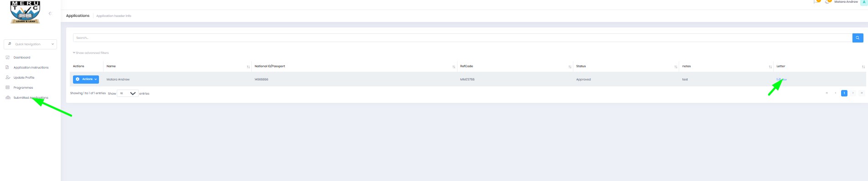The image size is (868, 181).
Task: Click the ID number cell 14965556
Action: 261,80
